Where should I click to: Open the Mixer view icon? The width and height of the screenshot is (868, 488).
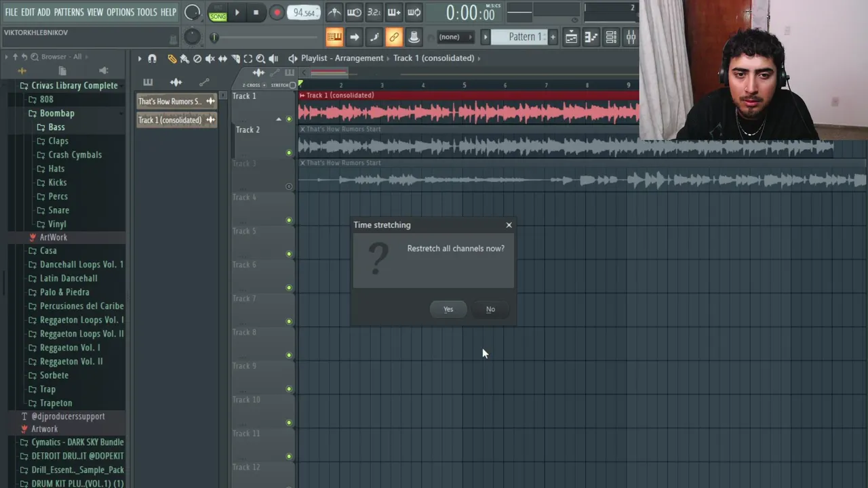(x=631, y=37)
